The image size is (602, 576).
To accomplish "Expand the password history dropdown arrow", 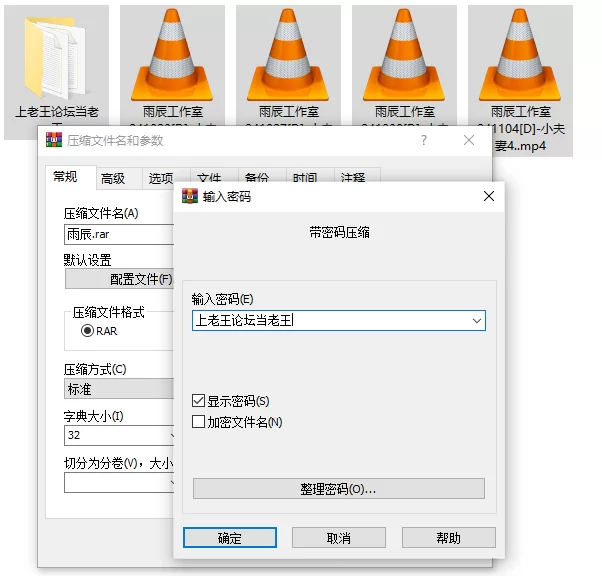I will click(477, 321).
